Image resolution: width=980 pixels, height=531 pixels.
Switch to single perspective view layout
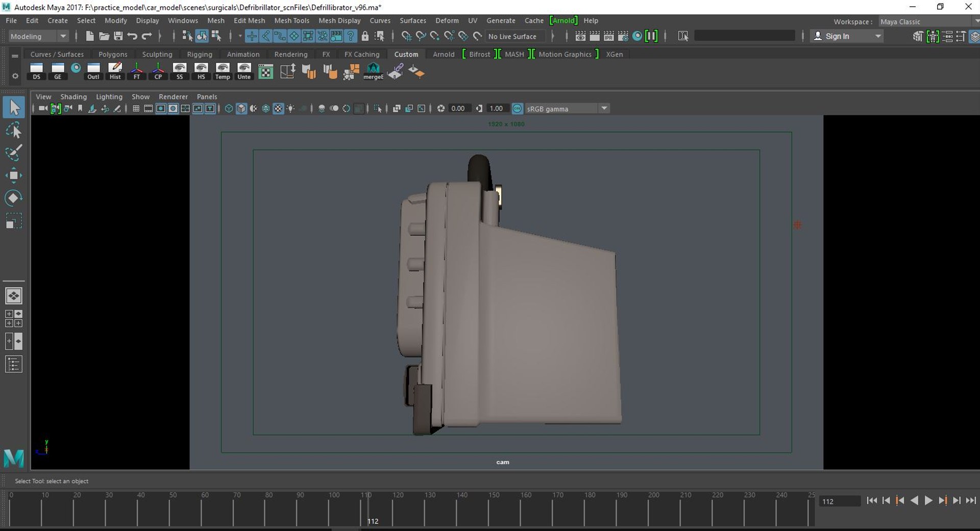pyautogui.click(x=14, y=295)
